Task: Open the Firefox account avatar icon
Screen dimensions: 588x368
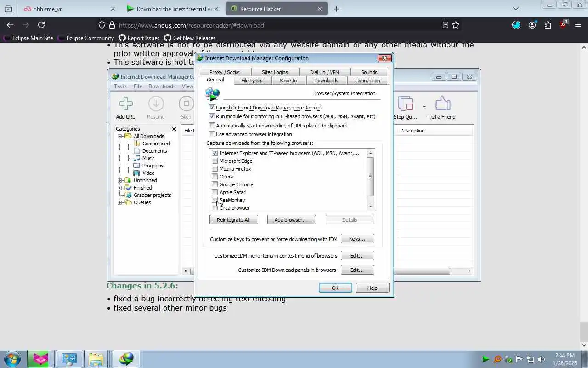Action: coord(532,25)
